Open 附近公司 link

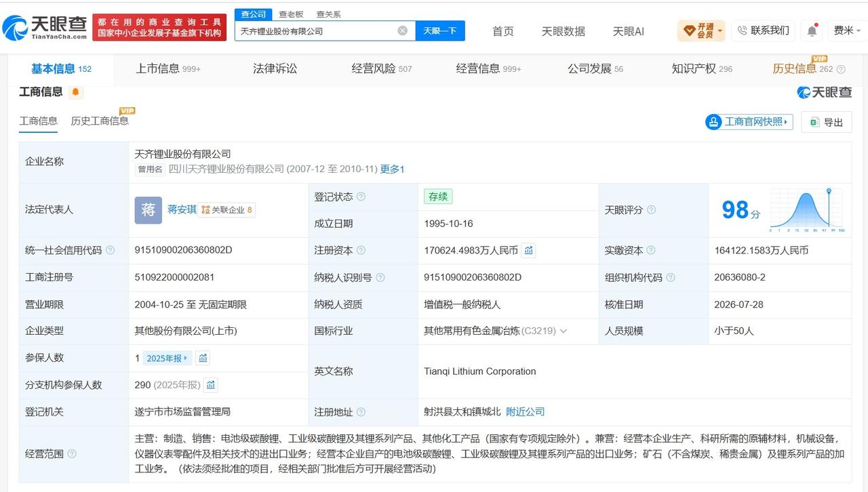point(525,412)
